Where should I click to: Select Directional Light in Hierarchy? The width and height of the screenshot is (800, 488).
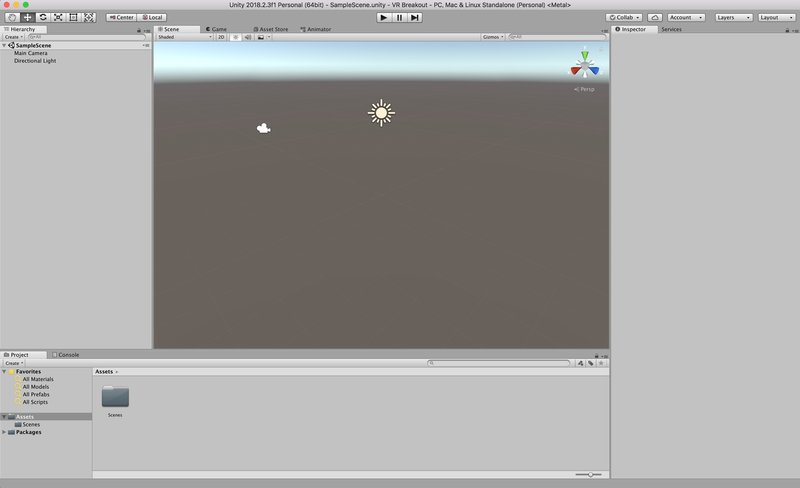[x=35, y=61]
